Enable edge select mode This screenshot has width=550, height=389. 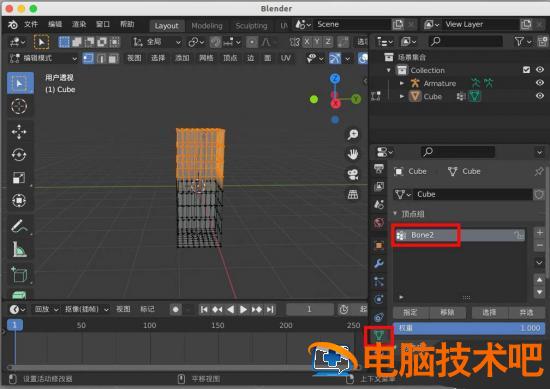(101, 58)
